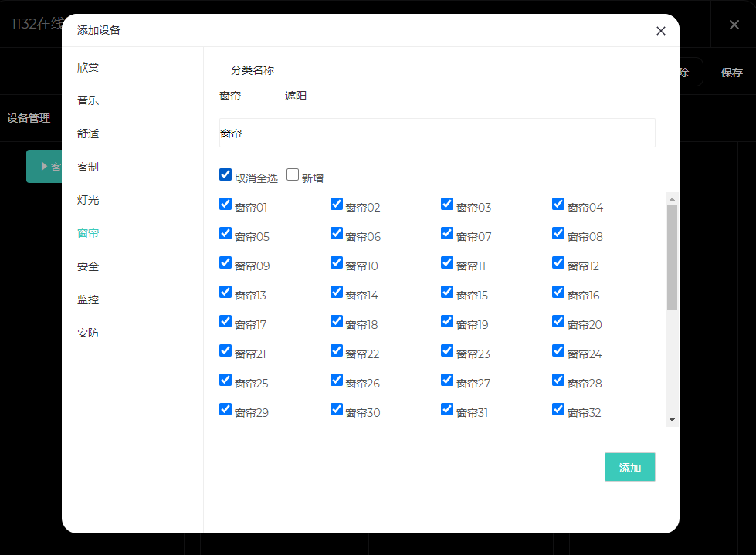Open the 音乐 category
This screenshot has height=555, width=756.
[88, 100]
